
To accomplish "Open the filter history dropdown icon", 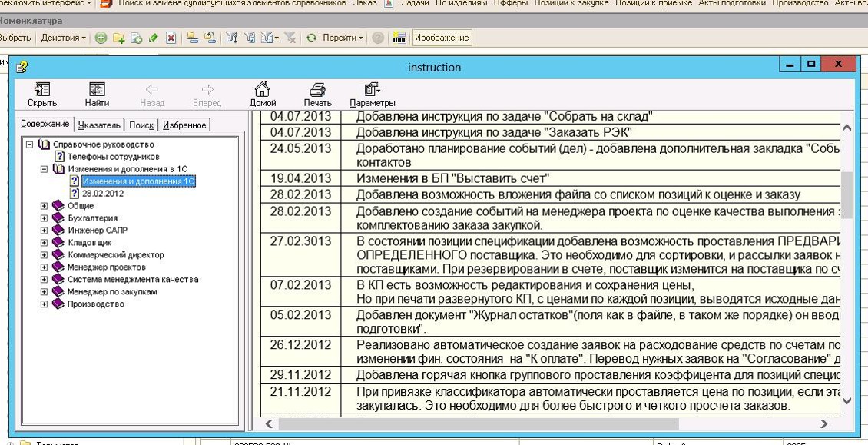I will click(270, 38).
